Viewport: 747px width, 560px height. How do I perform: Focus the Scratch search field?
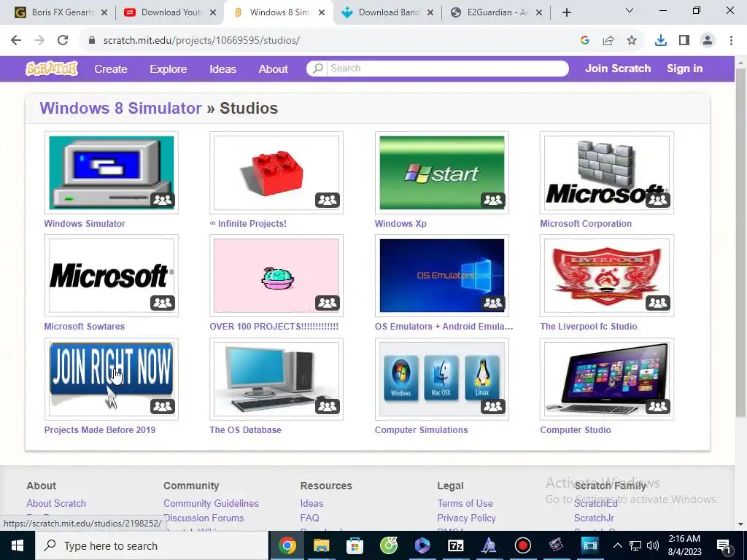pyautogui.click(x=448, y=68)
